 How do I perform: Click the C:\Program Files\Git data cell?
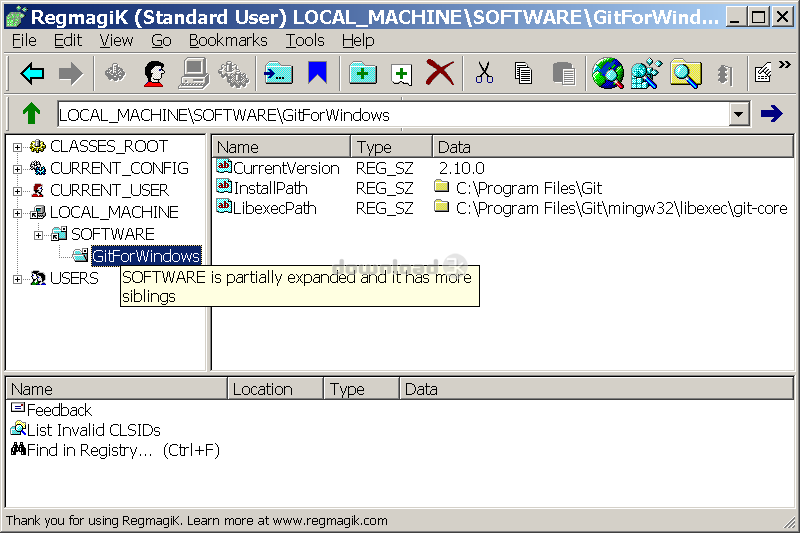(529, 188)
